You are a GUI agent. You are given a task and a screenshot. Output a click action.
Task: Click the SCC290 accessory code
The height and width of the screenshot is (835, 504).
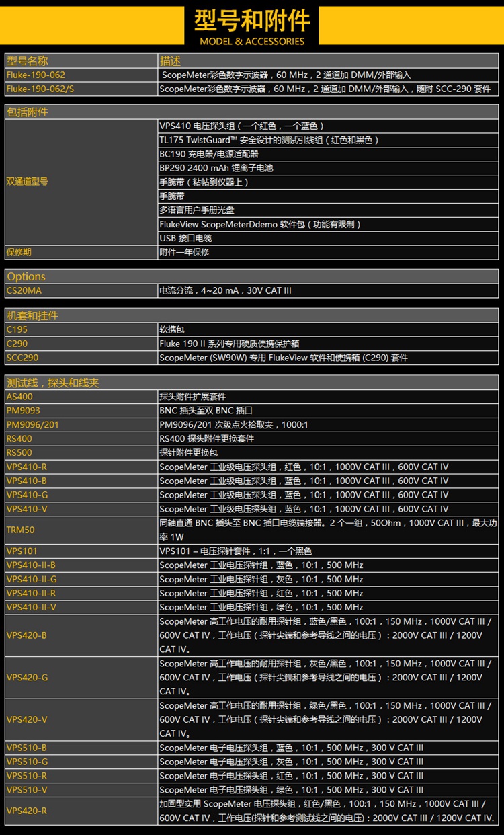(22, 358)
